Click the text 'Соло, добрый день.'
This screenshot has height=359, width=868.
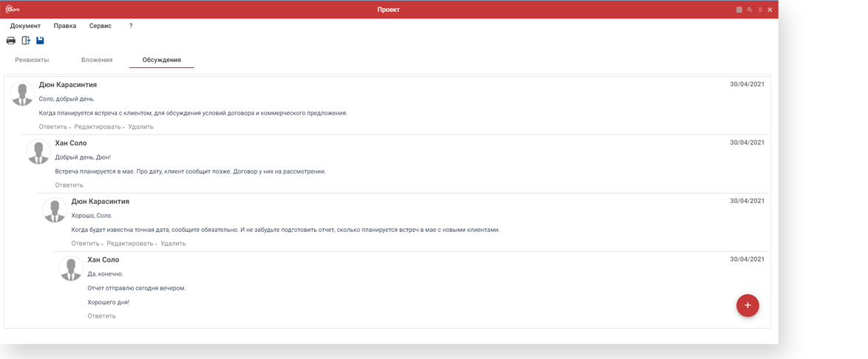(67, 99)
